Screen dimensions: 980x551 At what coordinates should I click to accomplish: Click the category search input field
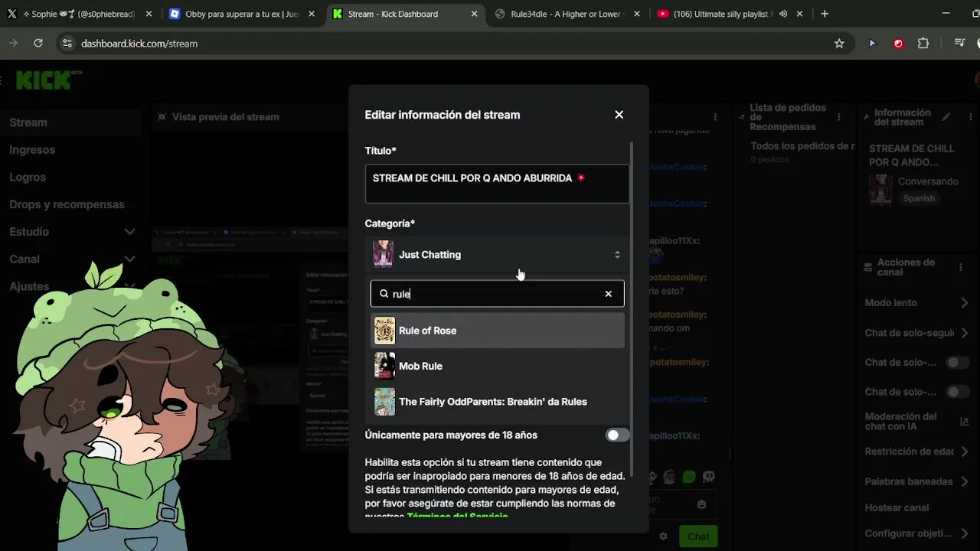click(497, 294)
